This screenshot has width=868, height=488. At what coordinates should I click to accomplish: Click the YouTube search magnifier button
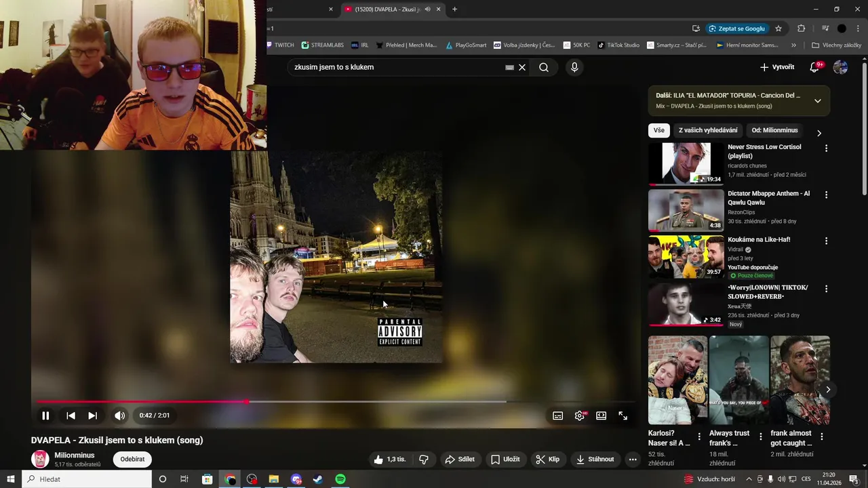click(544, 67)
